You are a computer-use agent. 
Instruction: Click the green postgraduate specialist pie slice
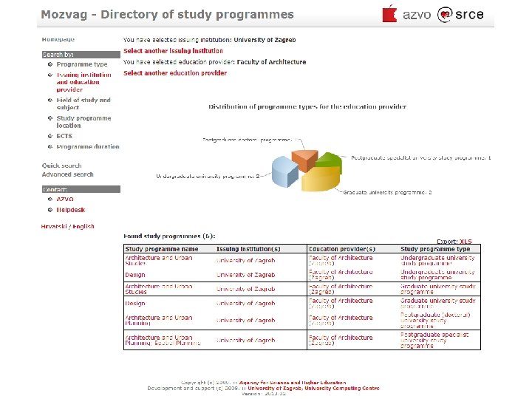point(331,161)
